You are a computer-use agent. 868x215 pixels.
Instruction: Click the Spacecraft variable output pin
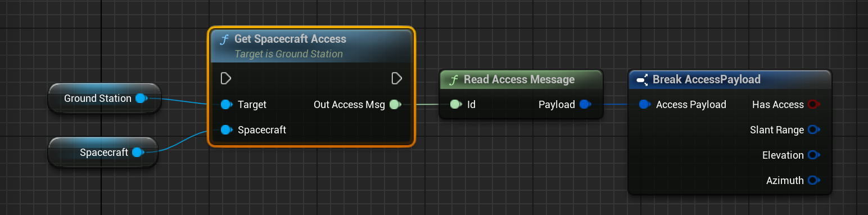138,152
